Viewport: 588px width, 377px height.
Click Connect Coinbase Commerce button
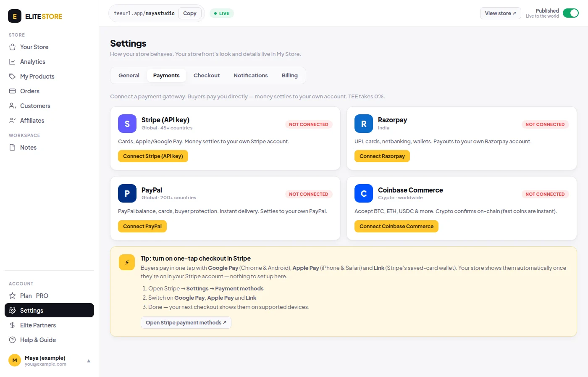click(396, 226)
